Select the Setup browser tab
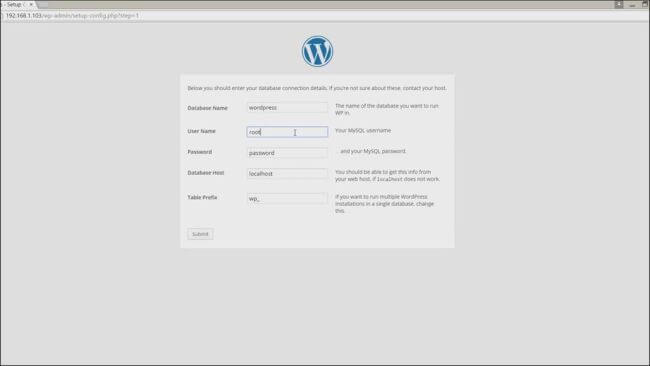The image size is (650, 366). click(x=18, y=4)
